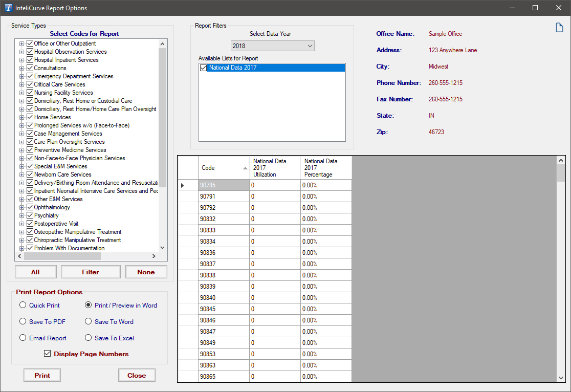The width and height of the screenshot is (571, 392).
Task: Expand Chiropractic Manipulative Treatment node
Action: (x=22, y=240)
